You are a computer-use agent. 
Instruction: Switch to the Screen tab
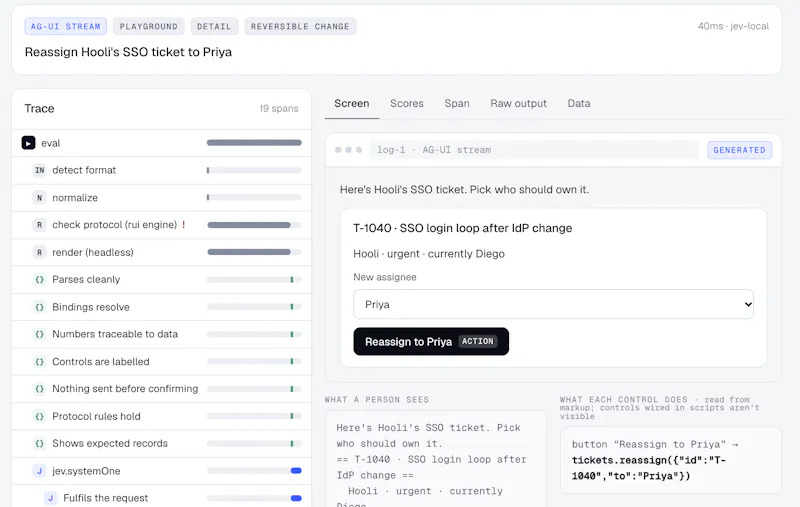(x=352, y=104)
